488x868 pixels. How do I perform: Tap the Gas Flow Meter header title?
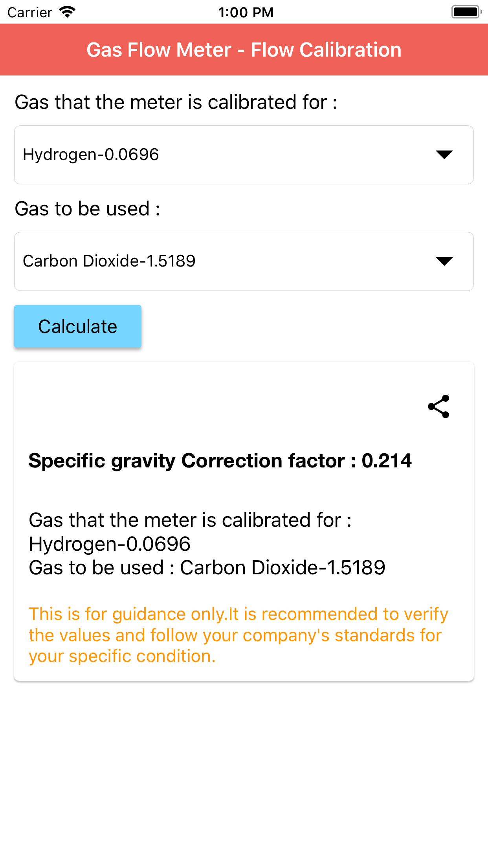[244, 50]
